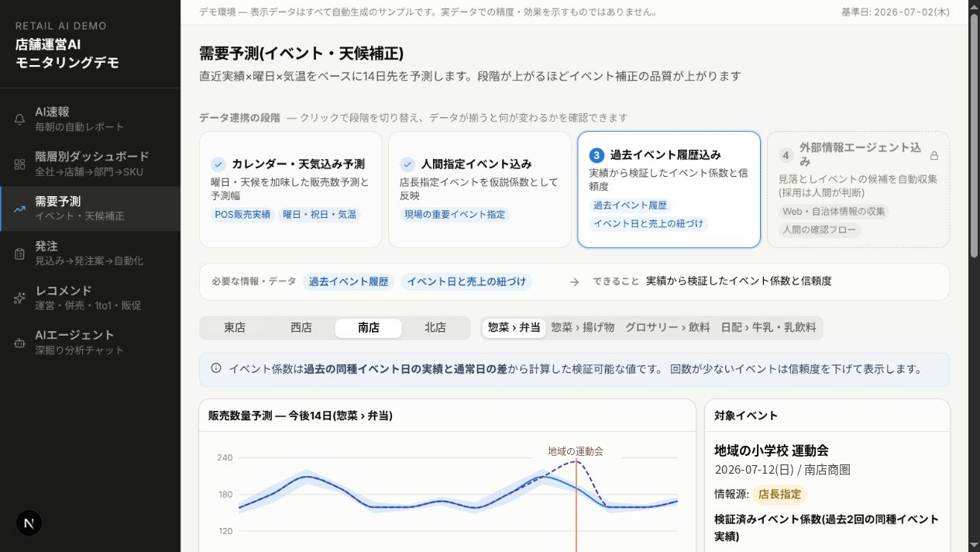Click the 240 y-axis label
Viewport: 980px width, 552px height.
(x=225, y=458)
